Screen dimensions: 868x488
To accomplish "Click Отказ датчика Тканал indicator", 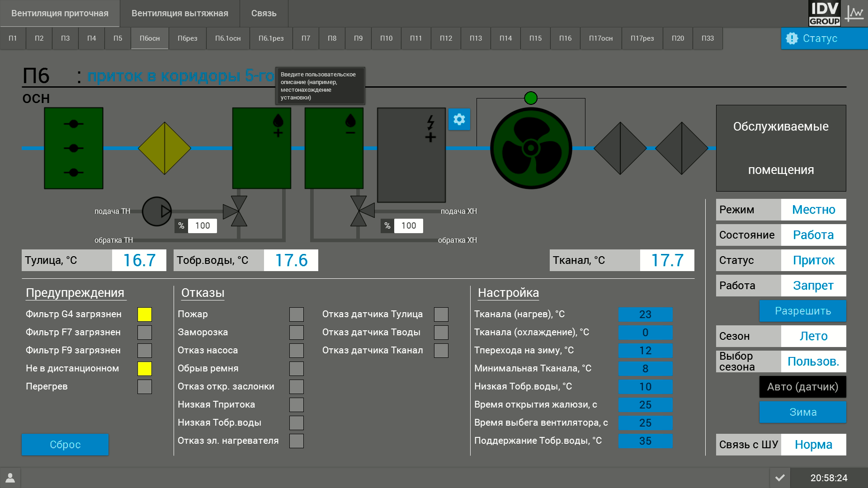I will (441, 351).
